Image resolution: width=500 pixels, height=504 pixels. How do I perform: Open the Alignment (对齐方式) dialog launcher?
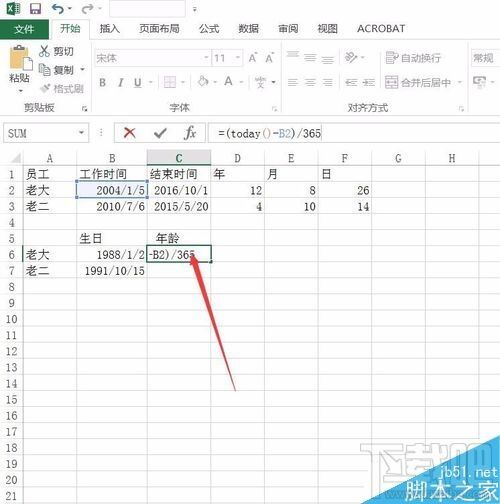click(x=461, y=108)
